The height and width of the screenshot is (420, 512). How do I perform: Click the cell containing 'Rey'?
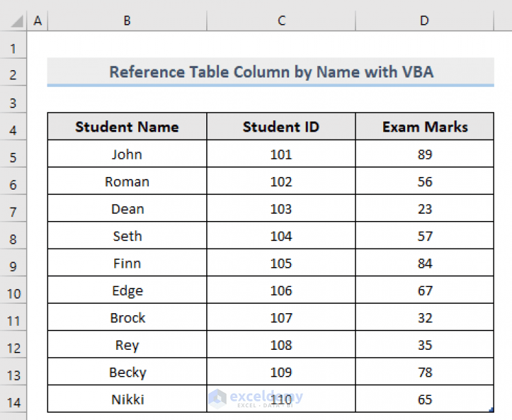[x=127, y=345]
